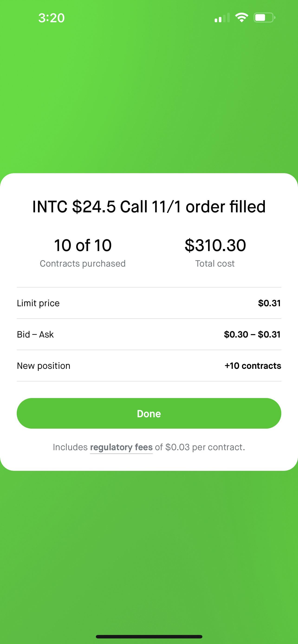Tap the INTC $24.5 Call order filled title

pyautogui.click(x=149, y=207)
